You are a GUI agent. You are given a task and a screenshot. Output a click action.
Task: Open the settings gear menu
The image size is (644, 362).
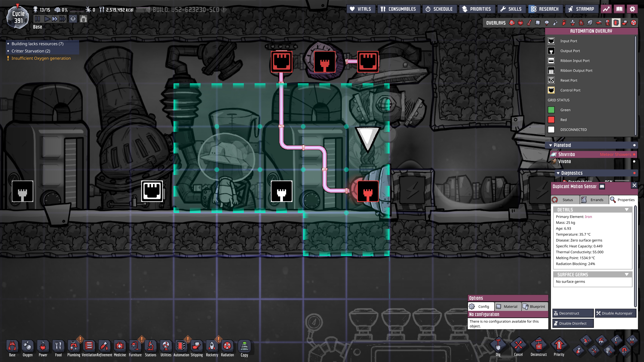(x=632, y=9)
